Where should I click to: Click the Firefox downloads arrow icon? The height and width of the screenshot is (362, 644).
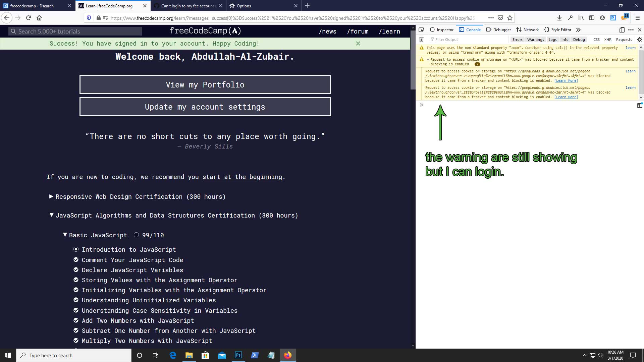click(559, 18)
